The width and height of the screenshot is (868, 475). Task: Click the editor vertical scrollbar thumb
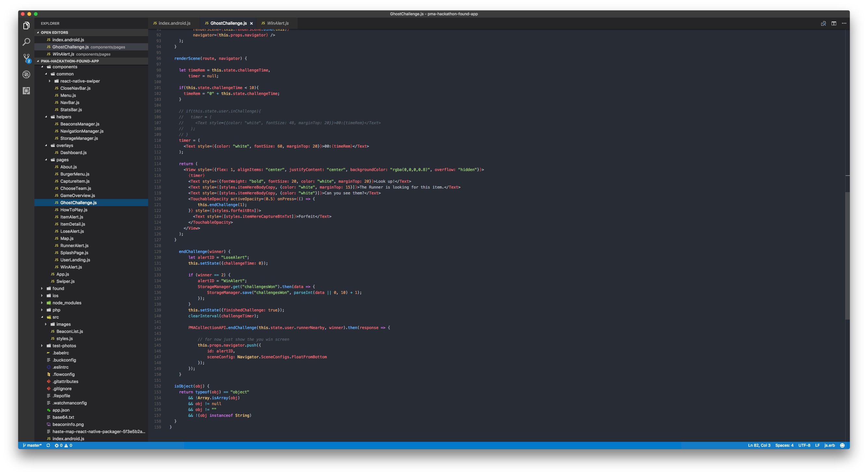(x=847, y=256)
